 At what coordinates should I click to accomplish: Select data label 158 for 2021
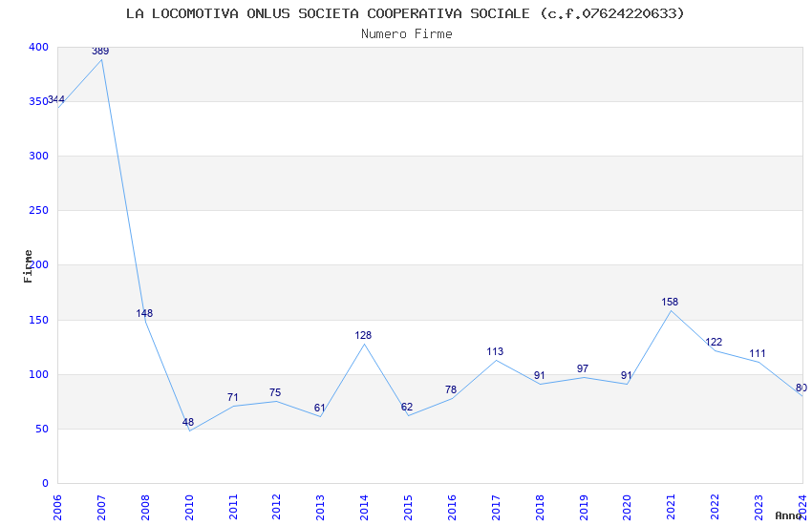[670, 302]
